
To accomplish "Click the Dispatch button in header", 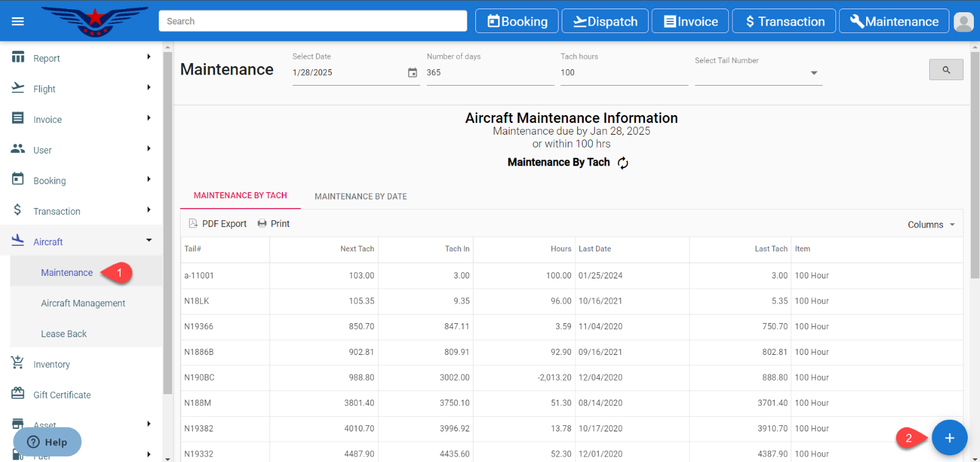I will pos(605,21).
